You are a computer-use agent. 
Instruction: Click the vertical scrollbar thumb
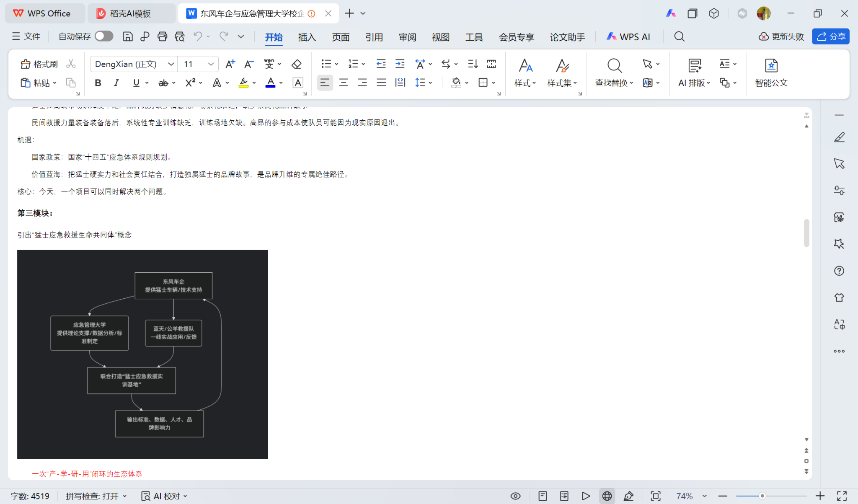806,233
